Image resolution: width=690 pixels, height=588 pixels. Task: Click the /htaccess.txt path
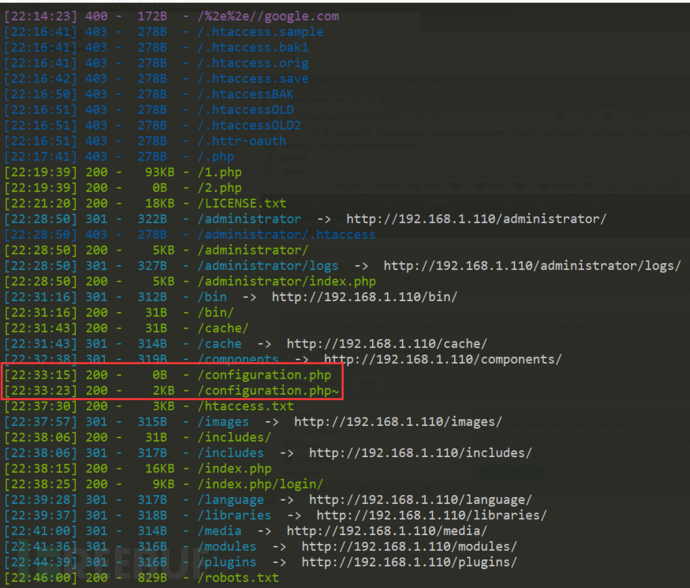pos(245,406)
